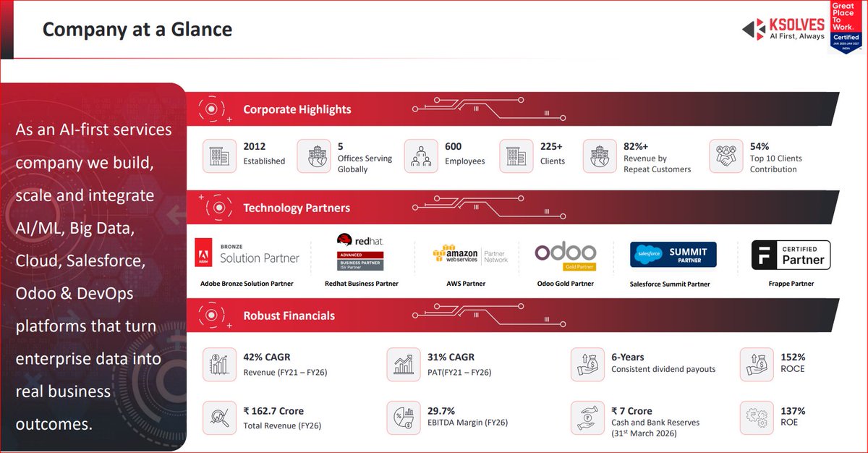This screenshot has width=868, height=453.
Task: Click the 31% CAGR PAT growth icon
Action: pyautogui.click(x=404, y=364)
